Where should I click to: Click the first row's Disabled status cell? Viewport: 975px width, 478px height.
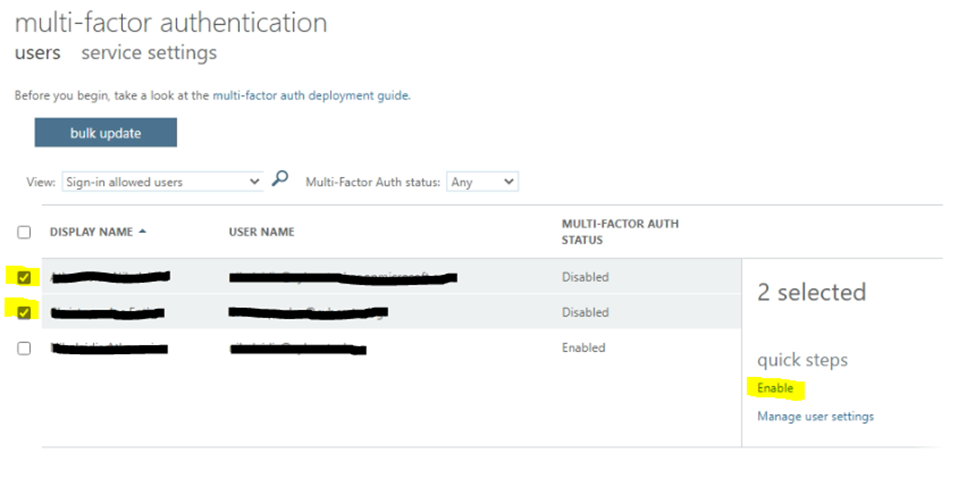point(585,277)
